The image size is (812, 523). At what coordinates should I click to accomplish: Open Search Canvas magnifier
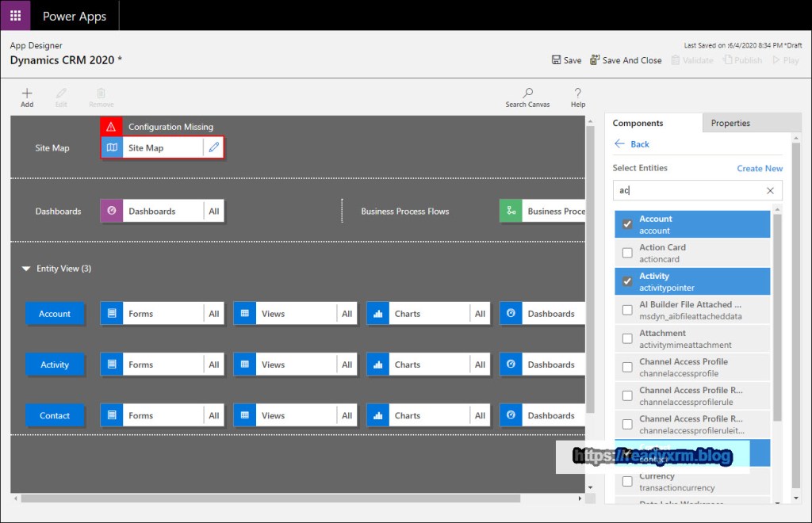(527, 94)
